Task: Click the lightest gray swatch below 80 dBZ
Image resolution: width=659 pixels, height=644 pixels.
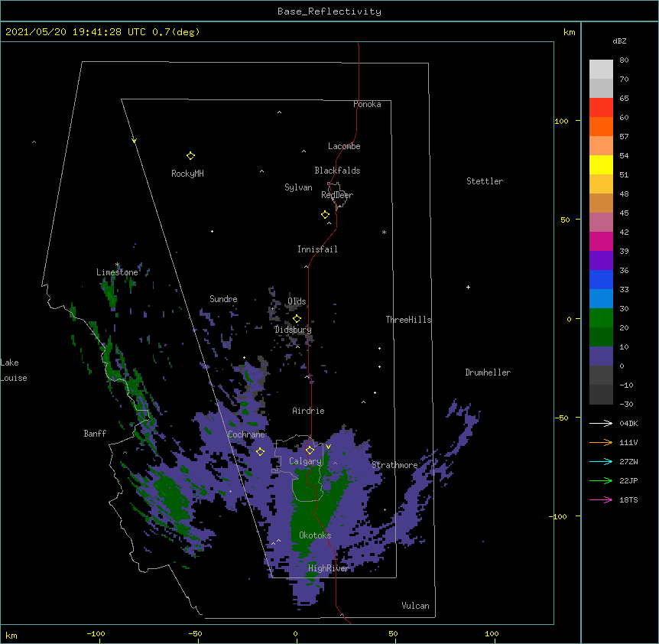Action: tap(601, 70)
